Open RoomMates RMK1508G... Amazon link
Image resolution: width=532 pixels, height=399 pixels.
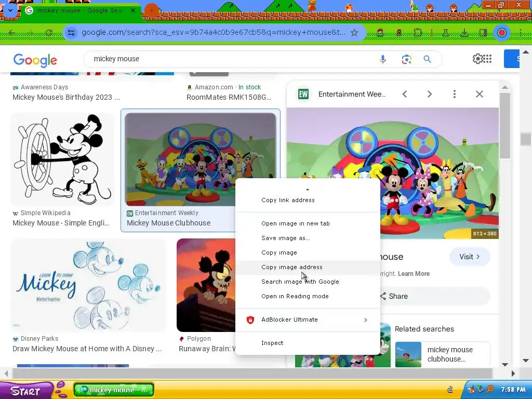(x=229, y=97)
